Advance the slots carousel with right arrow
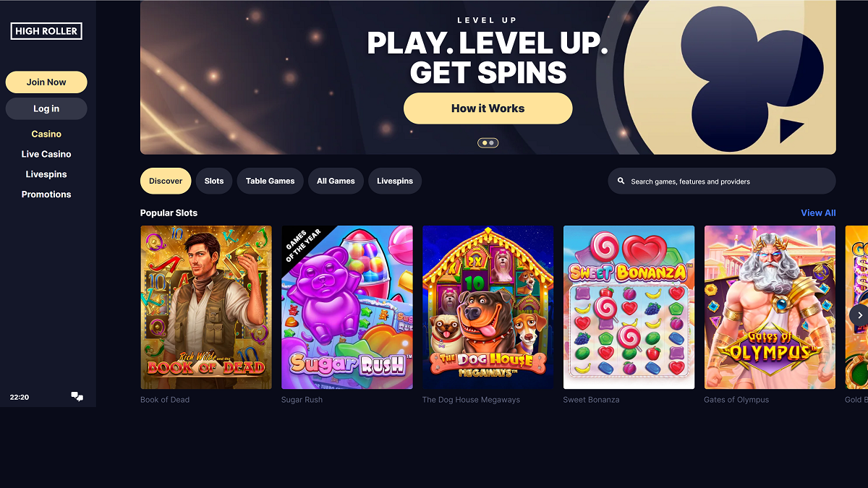 click(859, 314)
